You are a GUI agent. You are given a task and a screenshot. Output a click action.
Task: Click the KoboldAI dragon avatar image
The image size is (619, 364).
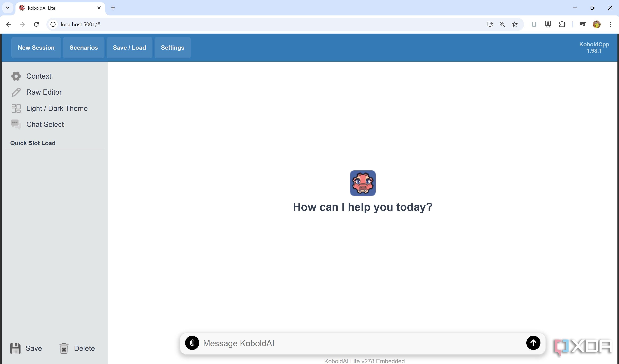tap(363, 183)
